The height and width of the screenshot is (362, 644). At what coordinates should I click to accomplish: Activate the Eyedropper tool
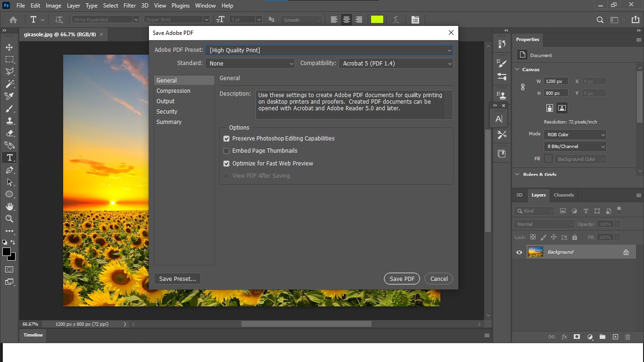tap(9, 96)
